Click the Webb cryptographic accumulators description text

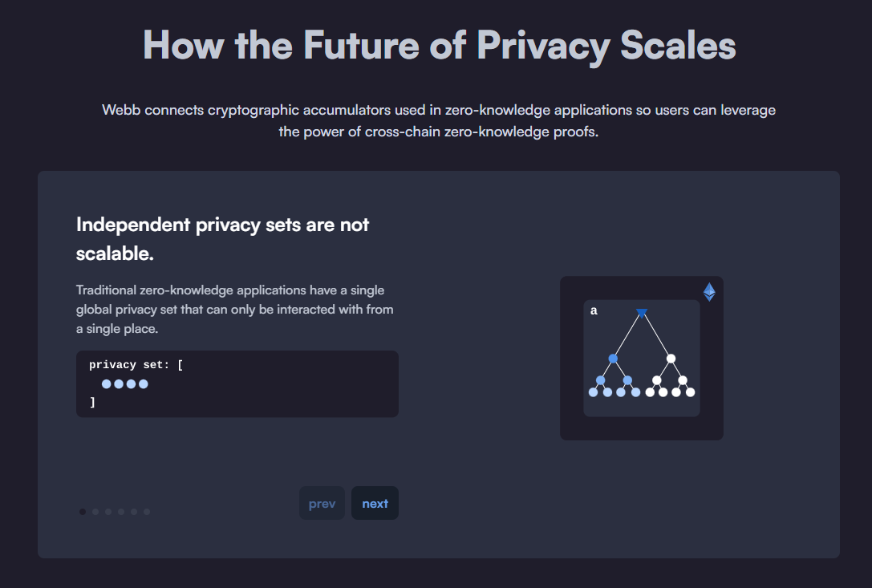pyautogui.click(x=439, y=120)
